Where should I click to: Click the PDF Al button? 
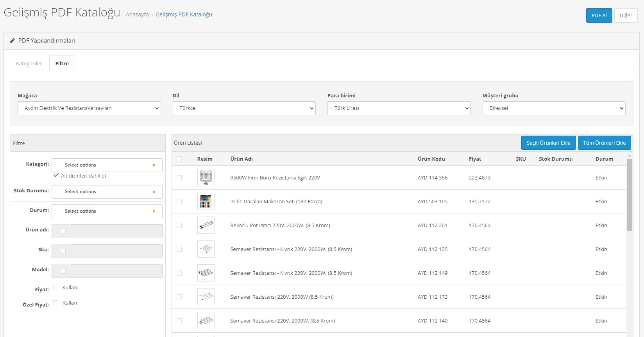pyautogui.click(x=599, y=16)
